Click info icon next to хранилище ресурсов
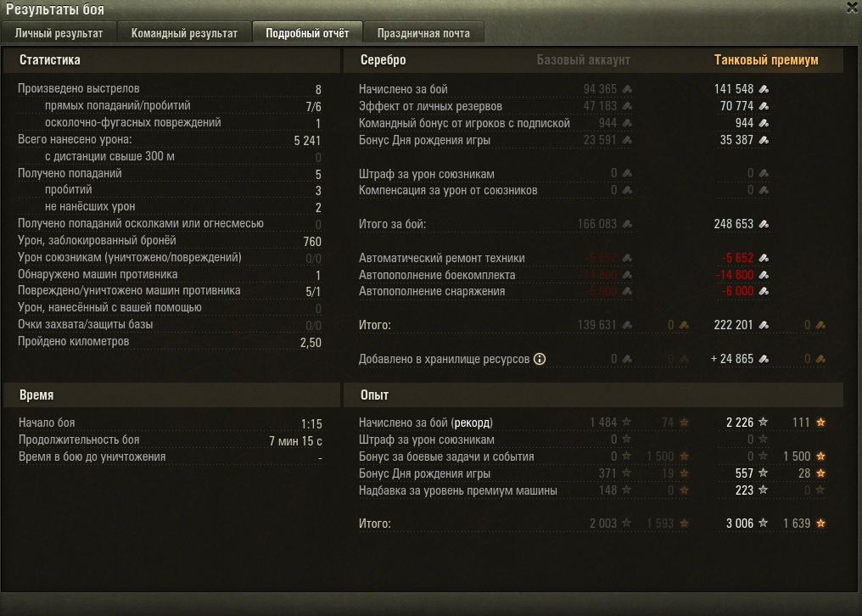862x616 pixels. click(x=540, y=359)
